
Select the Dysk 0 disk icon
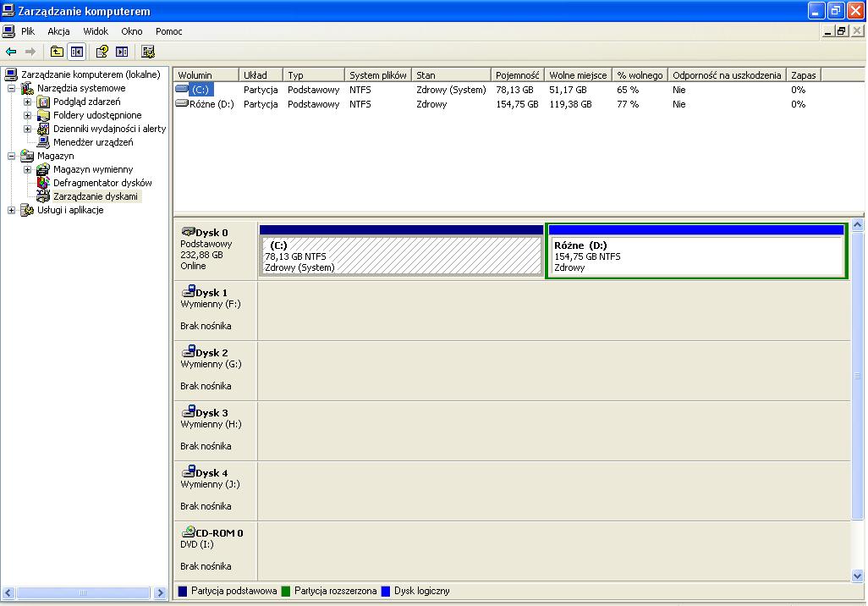coord(188,232)
